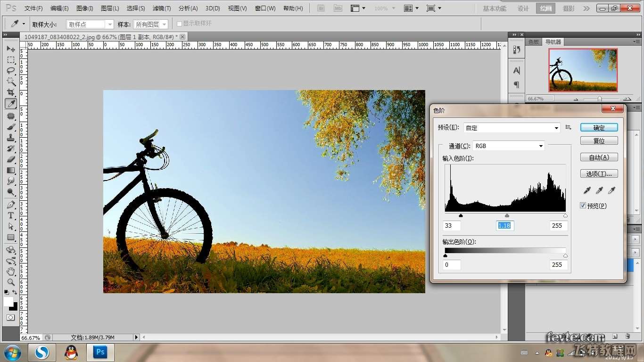Select the Crop tool
644x362 pixels.
(11, 92)
